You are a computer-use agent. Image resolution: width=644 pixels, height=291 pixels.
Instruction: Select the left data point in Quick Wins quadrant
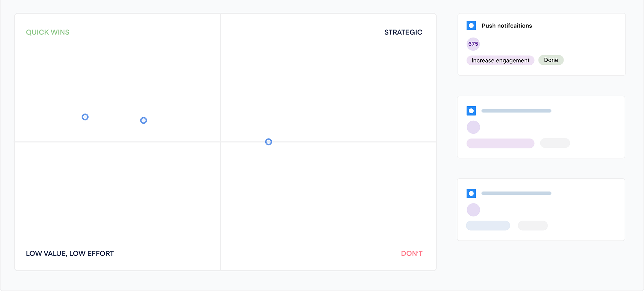click(x=85, y=117)
